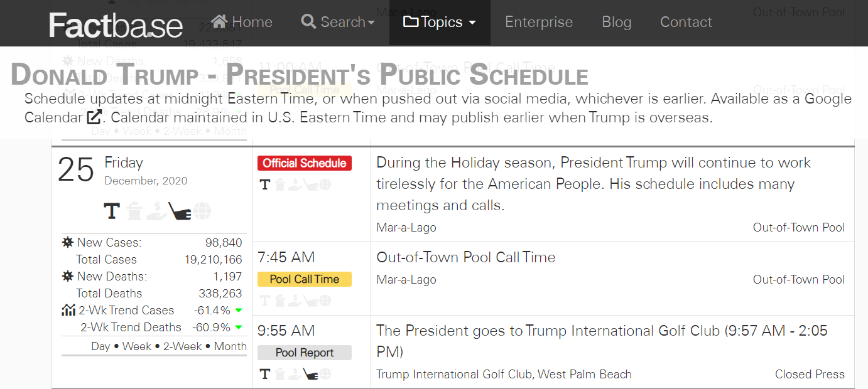Screen dimensions: 868x389
Task: Open the Contact page link
Action: click(686, 23)
